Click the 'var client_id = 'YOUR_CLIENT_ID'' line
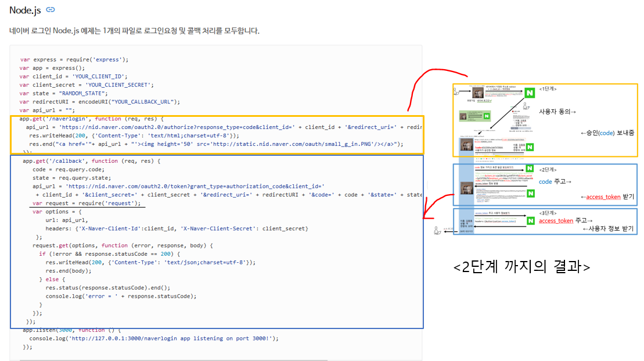Viewport: 644px width, 361px height. pos(74,77)
